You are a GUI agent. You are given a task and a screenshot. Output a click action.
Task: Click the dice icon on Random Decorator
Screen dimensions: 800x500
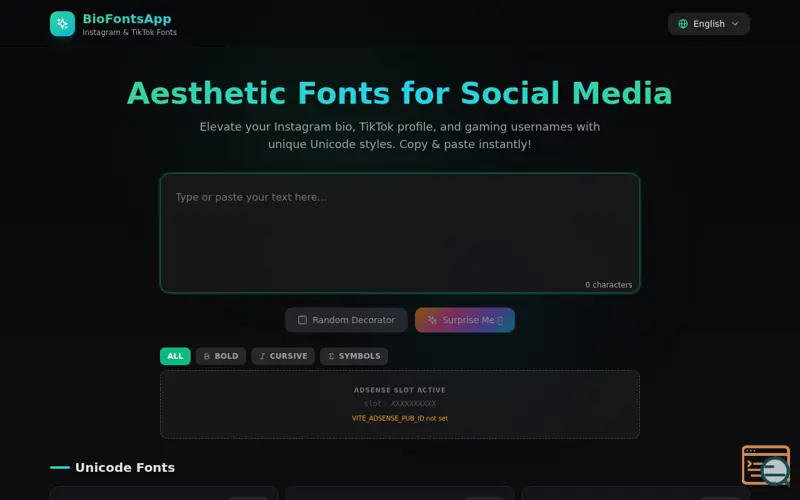pos(302,320)
